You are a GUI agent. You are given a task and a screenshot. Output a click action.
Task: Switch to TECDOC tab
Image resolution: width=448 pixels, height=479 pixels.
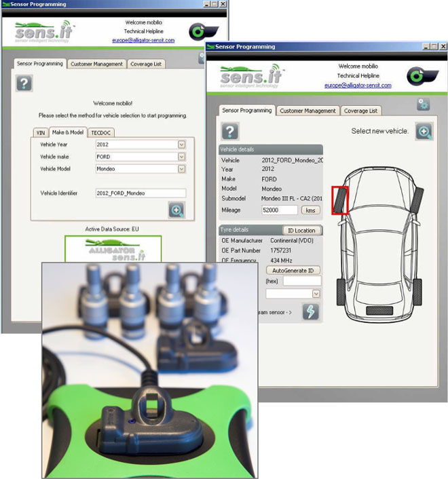point(101,132)
